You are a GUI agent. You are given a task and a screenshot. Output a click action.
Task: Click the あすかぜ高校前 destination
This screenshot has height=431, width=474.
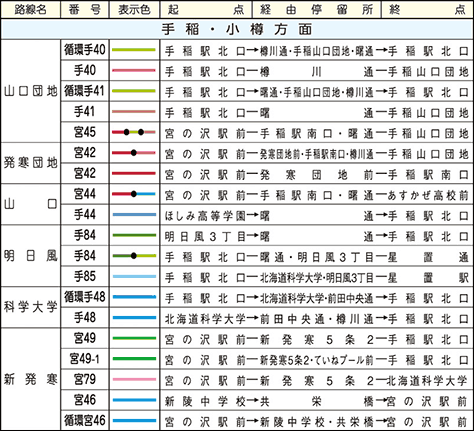tap(429, 195)
